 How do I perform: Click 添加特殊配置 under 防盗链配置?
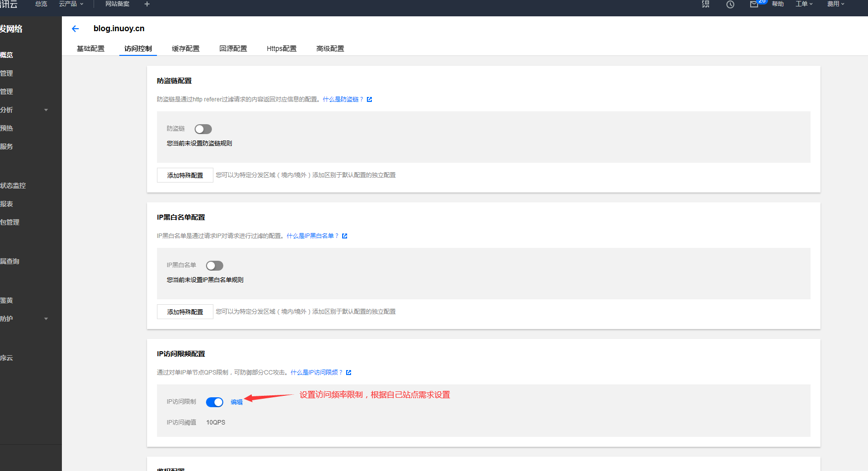pos(185,175)
